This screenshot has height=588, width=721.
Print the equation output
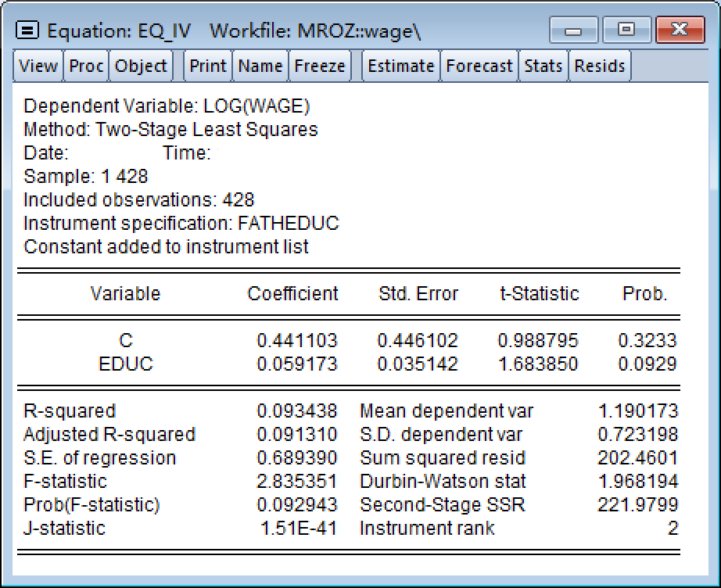(208, 66)
